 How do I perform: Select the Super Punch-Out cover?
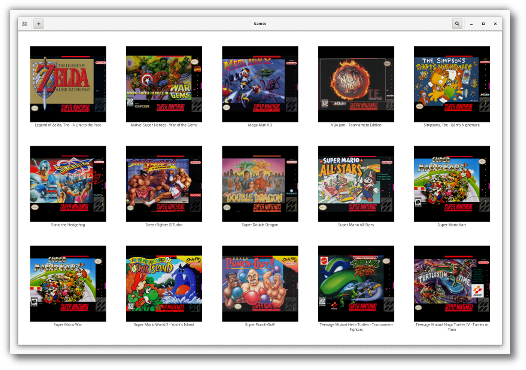(260, 284)
